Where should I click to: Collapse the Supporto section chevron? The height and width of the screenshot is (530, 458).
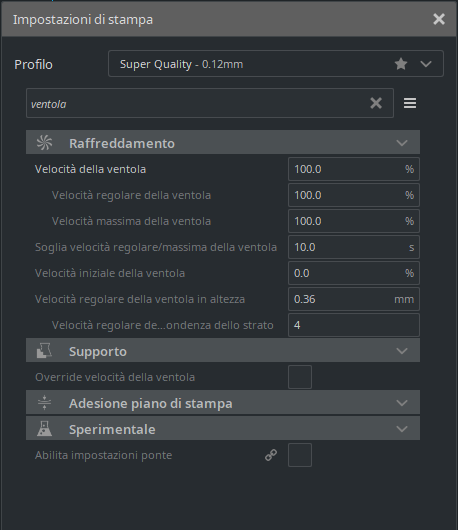click(x=402, y=351)
